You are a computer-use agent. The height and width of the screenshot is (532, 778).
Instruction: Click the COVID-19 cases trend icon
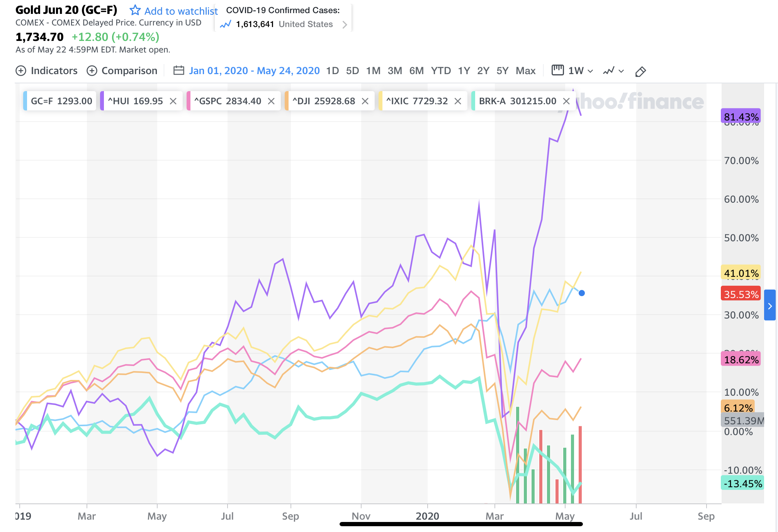coord(225,25)
